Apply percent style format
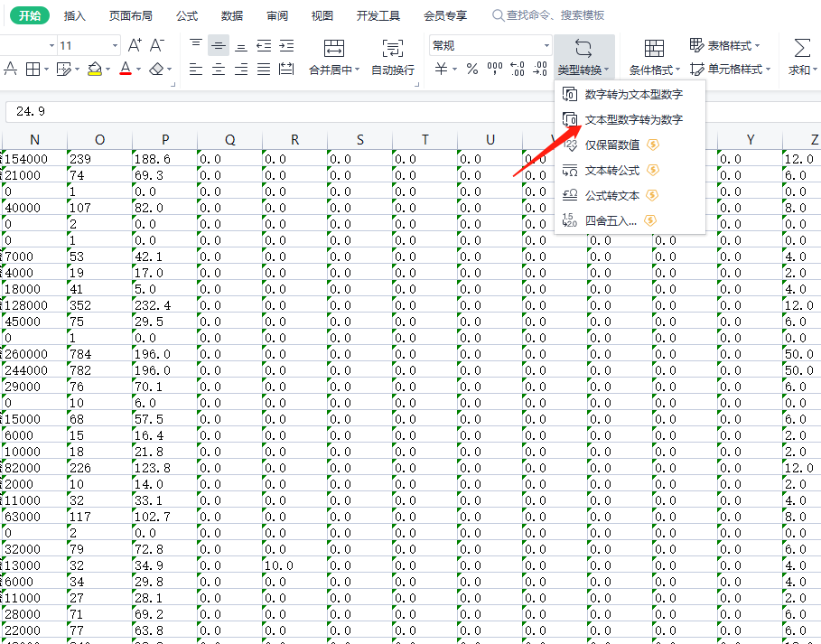Image resolution: width=821 pixels, height=644 pixels. [x=472, y=69]
